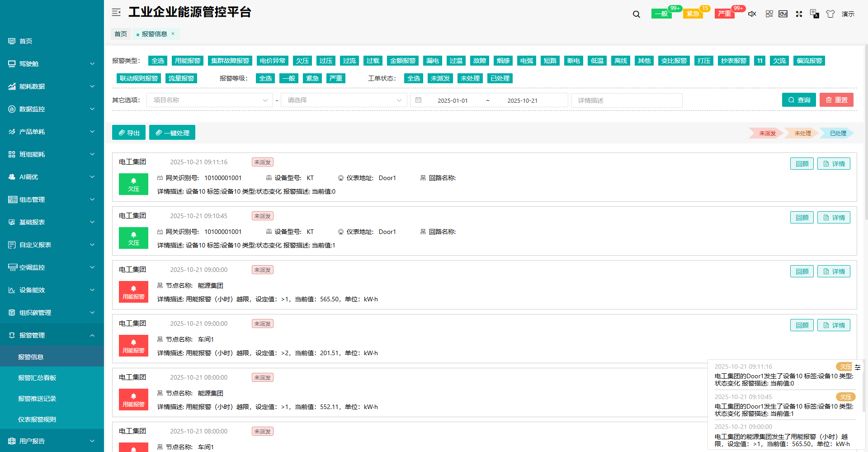Click the 详情描述 input field
Viewport: 868px width, 452px height.
coord(627,100)
